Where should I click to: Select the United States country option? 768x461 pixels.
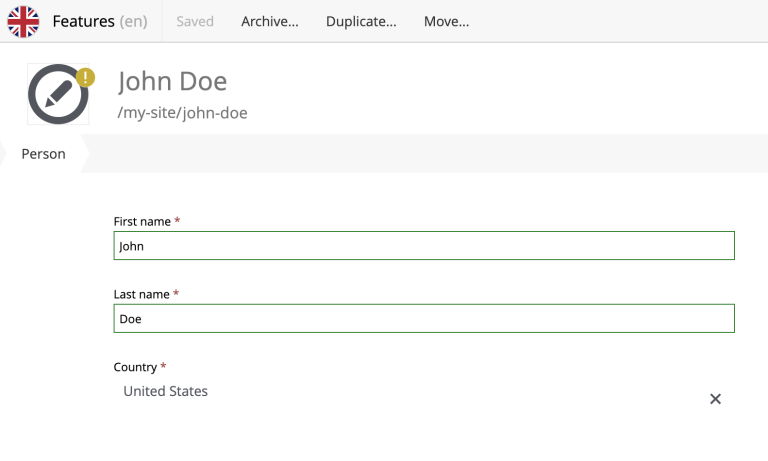(x=165, y=391)
